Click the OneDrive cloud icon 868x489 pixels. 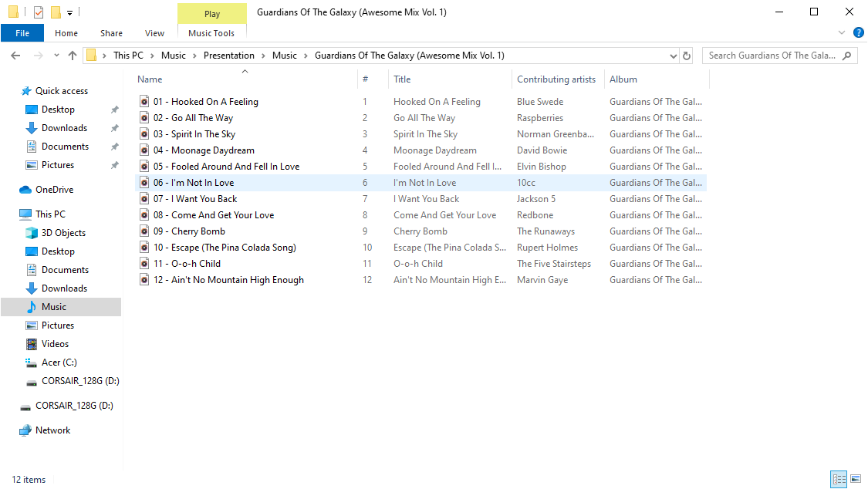[x=25, y=190]
